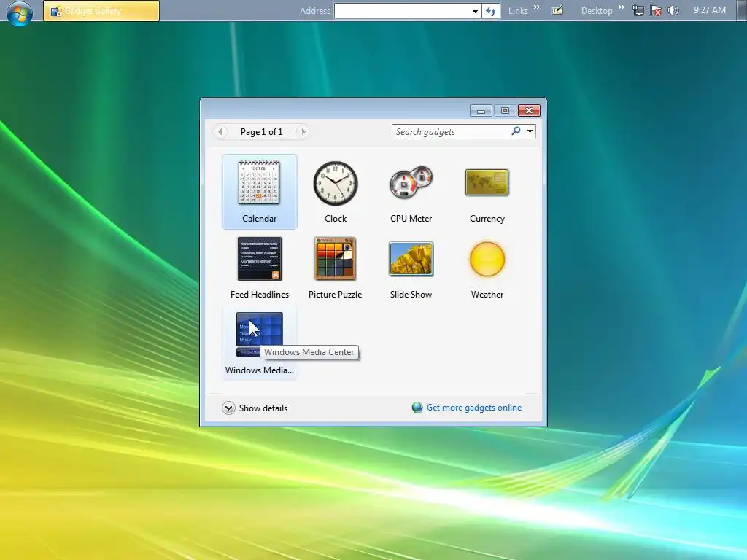This screenshot has height=560, width=747.
Task: Close the Gadget Gallery window
Action: coord(529,111)
